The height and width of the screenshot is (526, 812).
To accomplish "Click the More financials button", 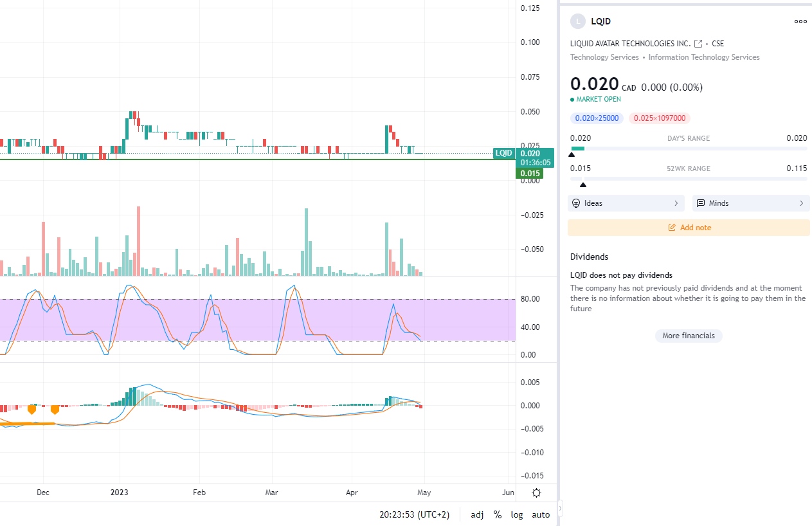I will (x=689, y=336).
